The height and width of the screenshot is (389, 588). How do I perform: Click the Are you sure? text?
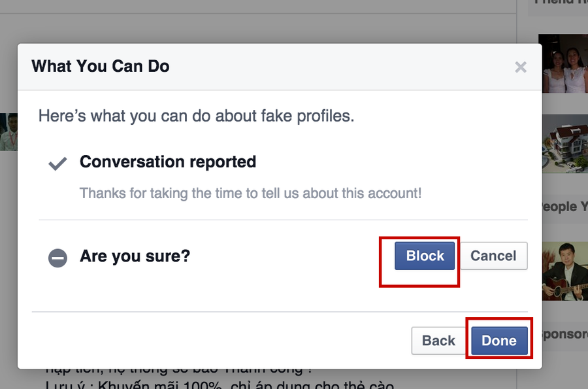coord(135,256)
